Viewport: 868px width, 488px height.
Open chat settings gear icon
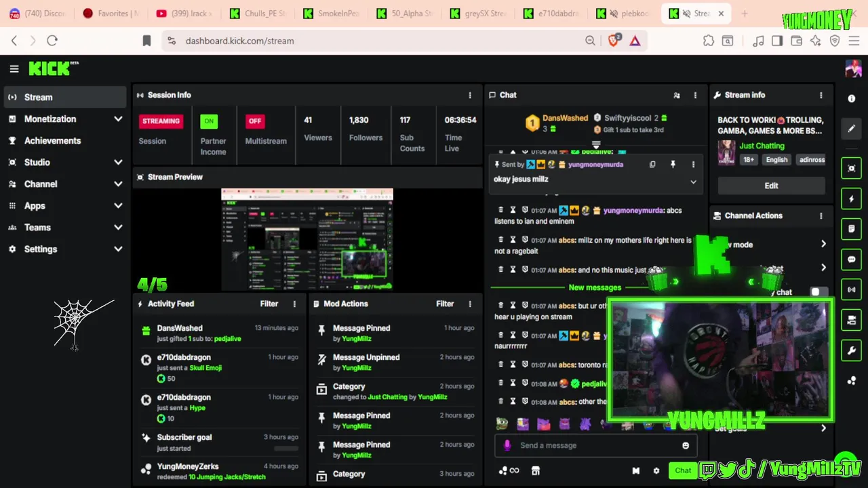(x=656, y=471)
